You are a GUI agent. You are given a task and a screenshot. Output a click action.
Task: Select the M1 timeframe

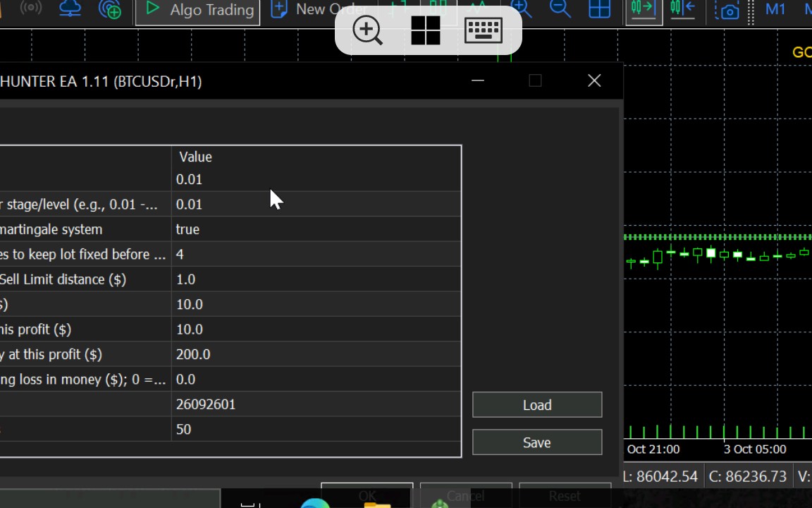point(775,8)
